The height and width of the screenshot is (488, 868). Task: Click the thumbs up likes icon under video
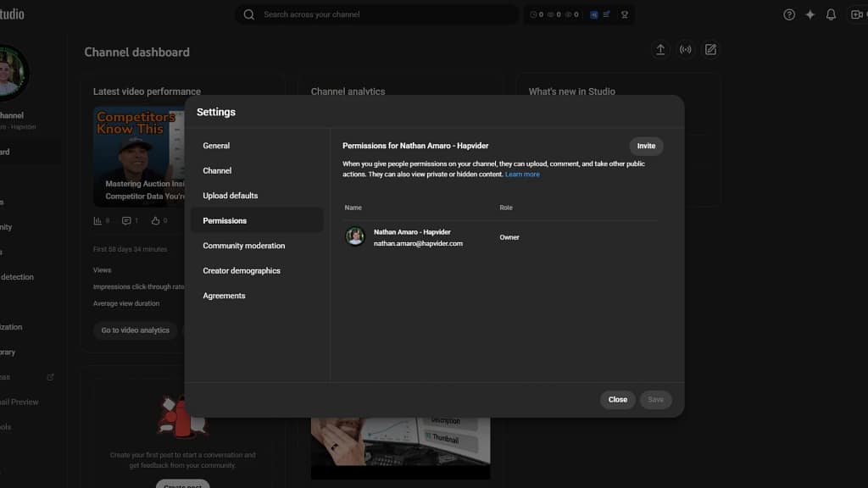(x=156, y=221)
